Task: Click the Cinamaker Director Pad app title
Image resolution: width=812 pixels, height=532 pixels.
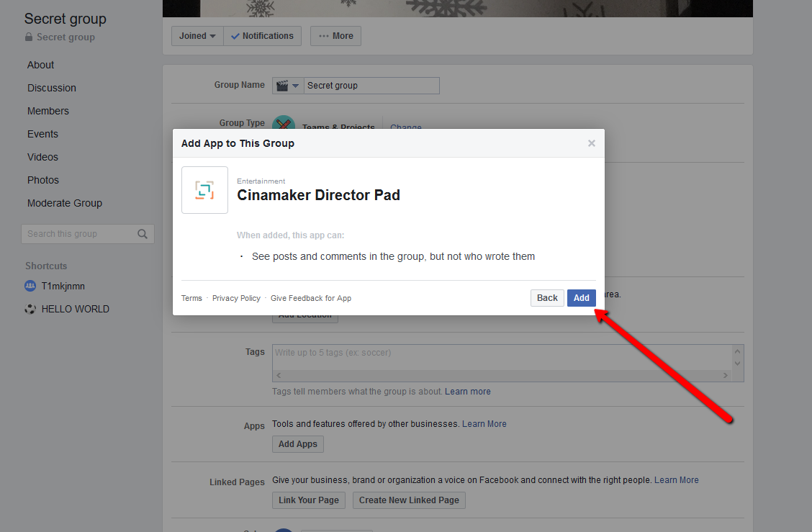Action: point(318,195)
